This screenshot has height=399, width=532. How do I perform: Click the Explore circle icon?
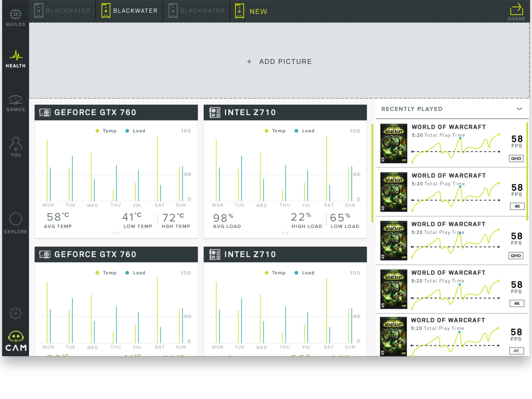pyautogui.click(x=15, y=219)
